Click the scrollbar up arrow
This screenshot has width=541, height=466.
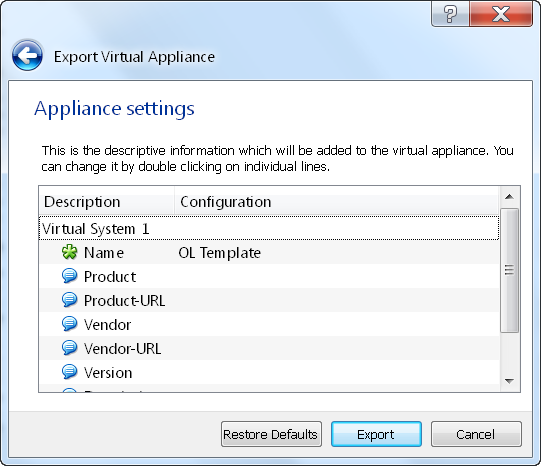click(x=510, y=197)
